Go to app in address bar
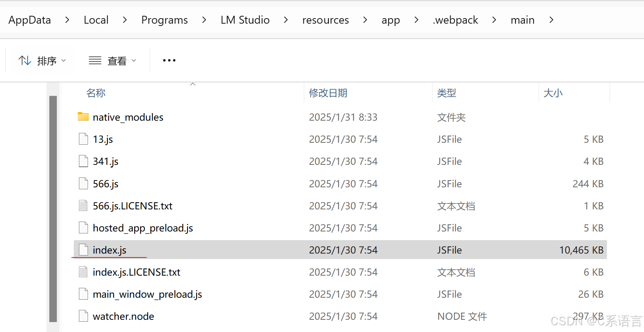 click(391, 21)
